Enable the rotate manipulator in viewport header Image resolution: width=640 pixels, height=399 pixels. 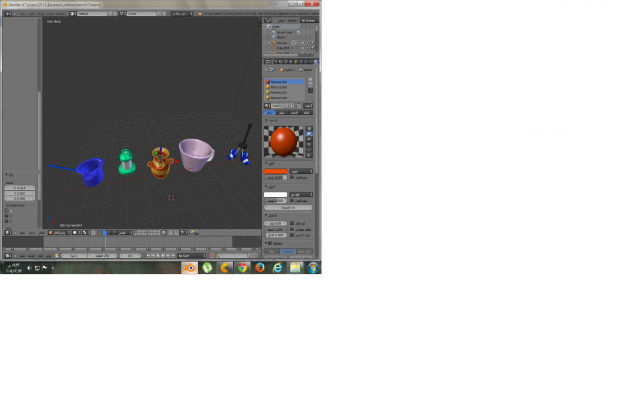[109, 233]
